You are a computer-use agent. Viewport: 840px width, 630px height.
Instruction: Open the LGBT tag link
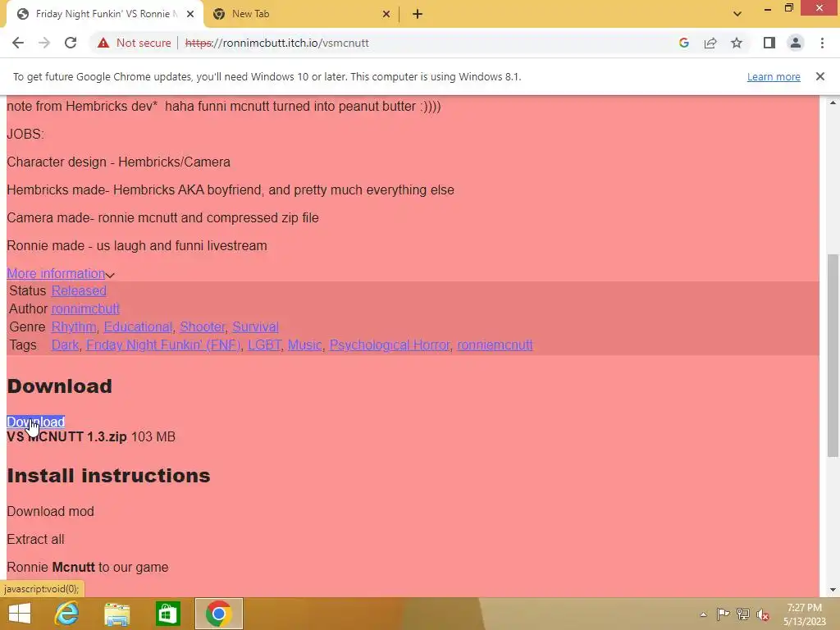click(x=264, y=345)
